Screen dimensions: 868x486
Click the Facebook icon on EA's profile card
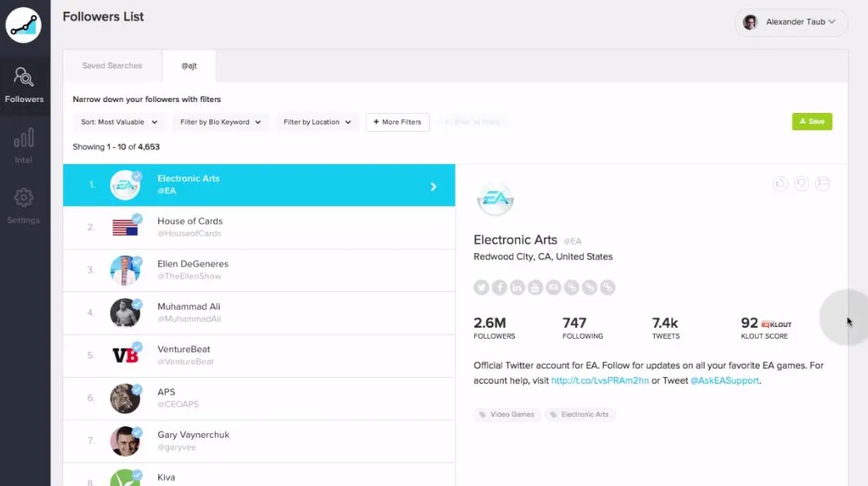pyautogui.click(x=499, y=287)
